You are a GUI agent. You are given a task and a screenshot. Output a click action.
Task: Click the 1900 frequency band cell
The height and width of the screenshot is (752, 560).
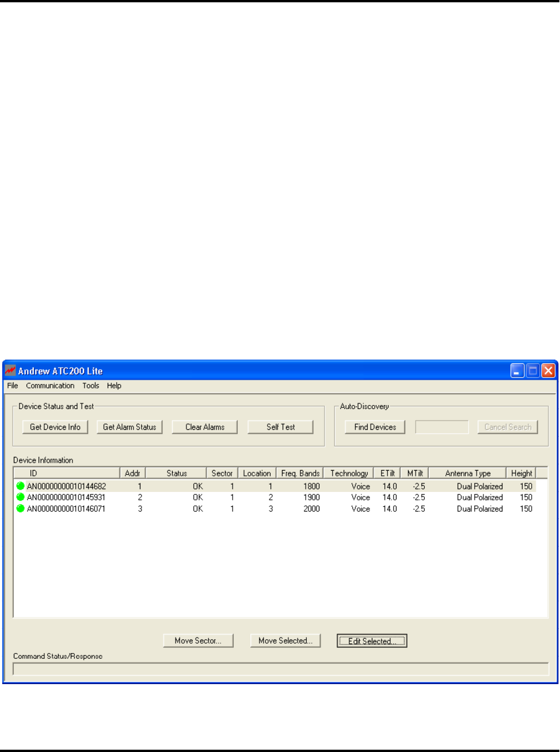point(311,497)
